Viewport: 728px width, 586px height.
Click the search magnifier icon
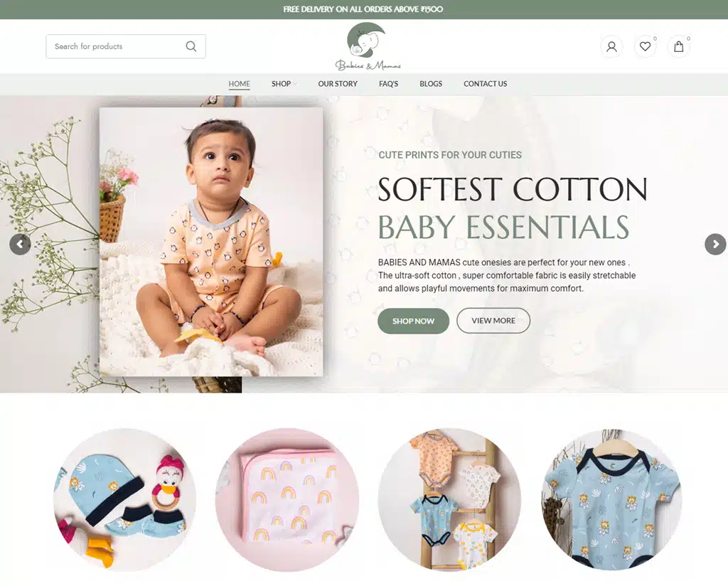[191, 46]
